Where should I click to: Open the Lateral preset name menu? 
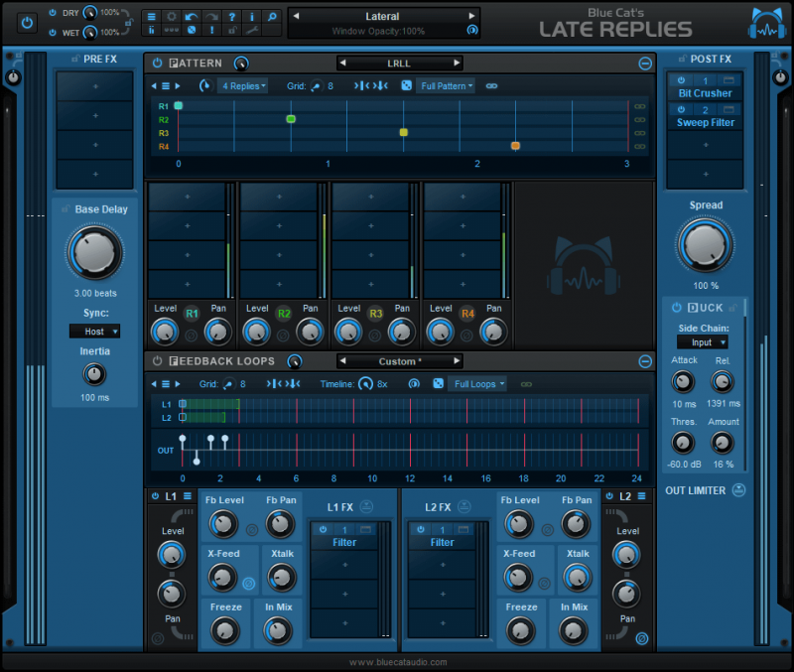[382, 16]
